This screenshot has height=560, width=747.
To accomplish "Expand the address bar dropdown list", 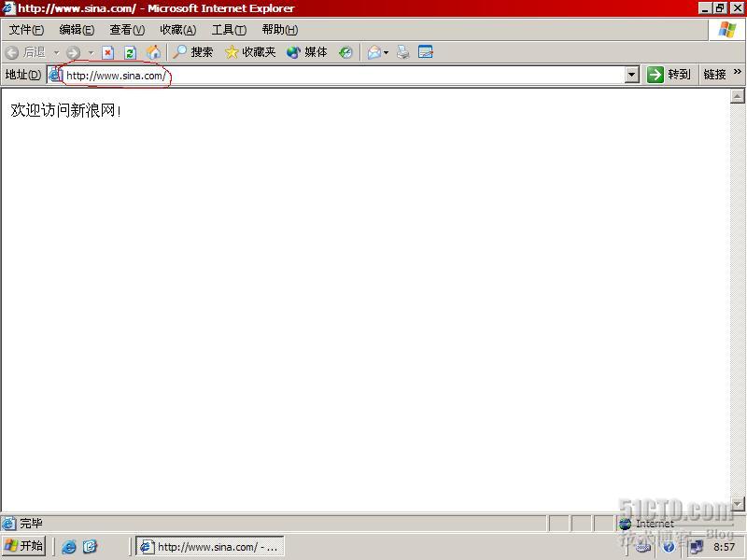I will (631, 75).
